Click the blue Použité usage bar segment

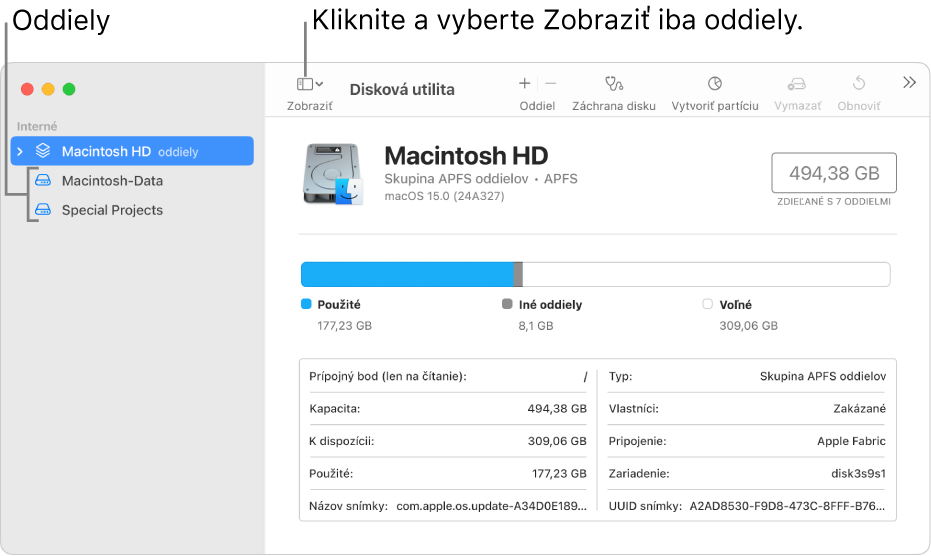pos(407,274)
